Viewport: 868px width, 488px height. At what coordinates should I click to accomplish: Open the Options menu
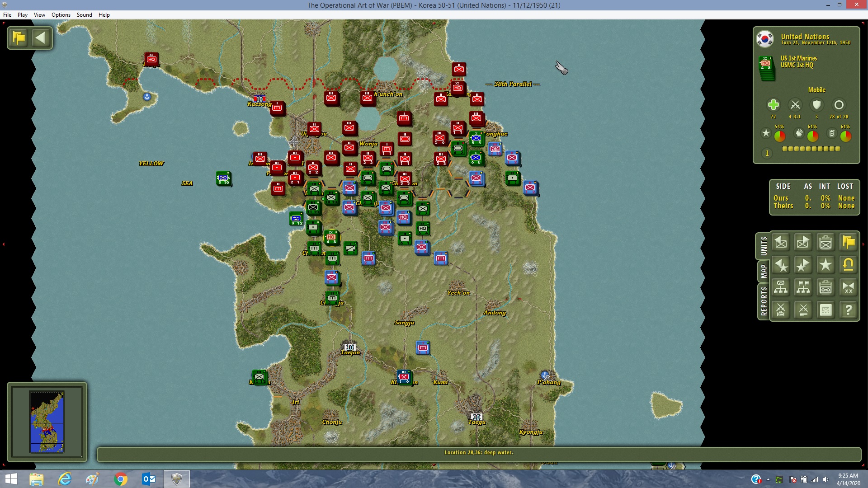61,15
